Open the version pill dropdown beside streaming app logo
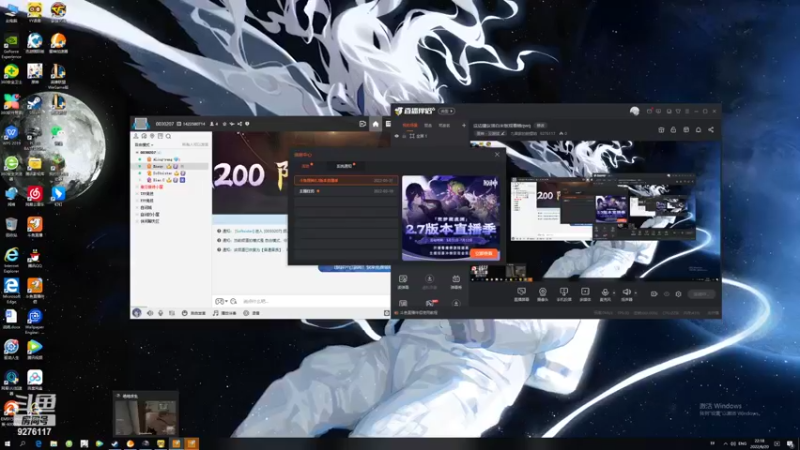800x450 pixels. (x=446, y=111)
